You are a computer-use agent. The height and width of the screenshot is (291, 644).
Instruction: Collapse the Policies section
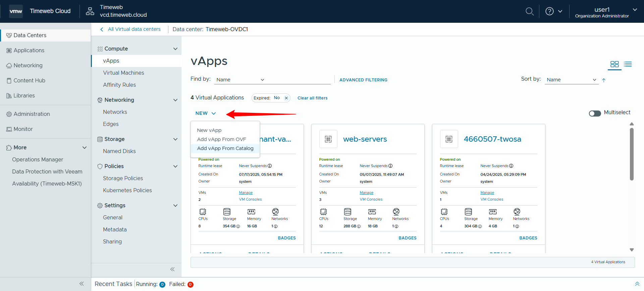click(175, 166)
